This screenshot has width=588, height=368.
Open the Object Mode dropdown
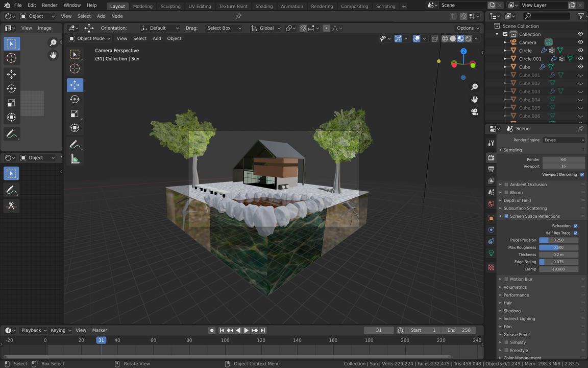point(90,38)
